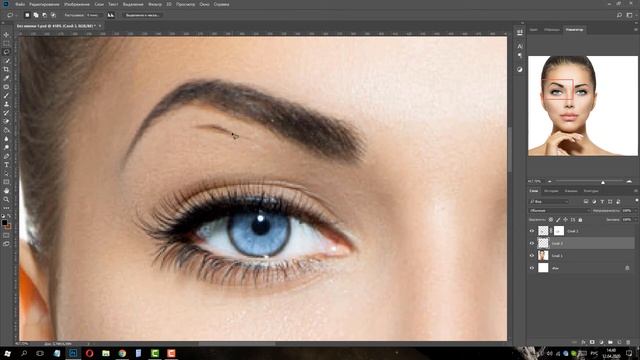The image size is (640, 360).
Task: Click the Add to Selection mode icon
Action: pos(36,15)
